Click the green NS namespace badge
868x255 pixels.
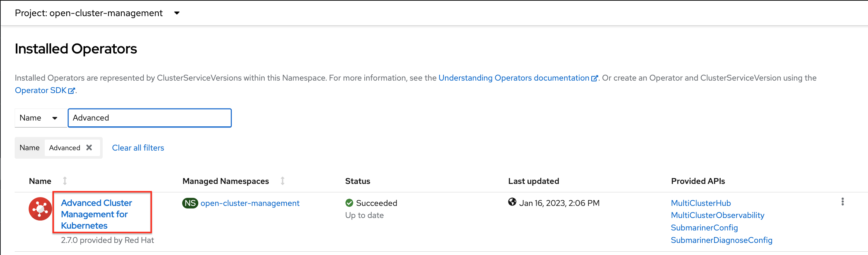click(x=190, y=203)
